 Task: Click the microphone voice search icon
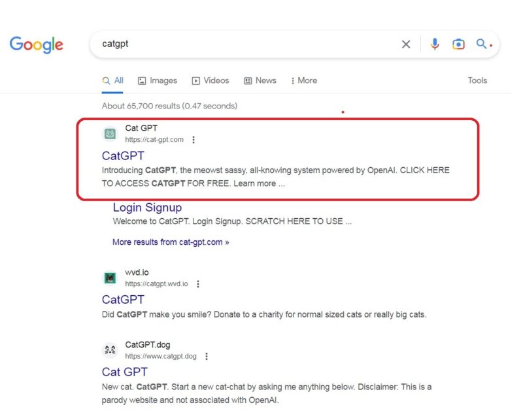pos(433,44)
